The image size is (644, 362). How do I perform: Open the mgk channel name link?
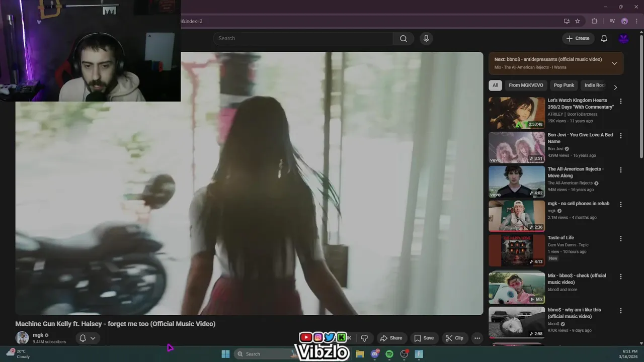[x=38, y=335]
